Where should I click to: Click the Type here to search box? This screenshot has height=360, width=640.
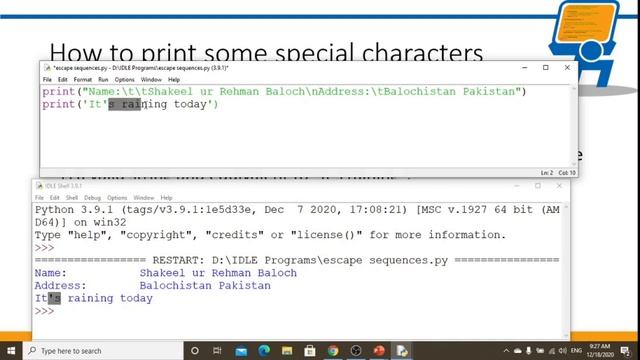pyautogui.click(x=104, y=351)
